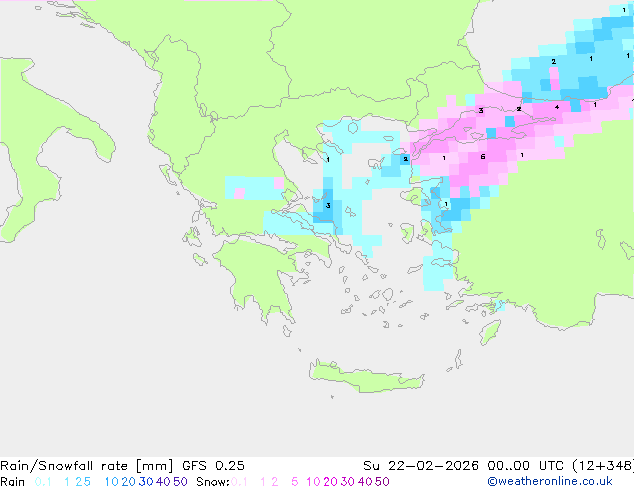This screenshot has width=634, height=490.
Task: Click the date "Su 22-02-2026"
Action: click(421, 466)
